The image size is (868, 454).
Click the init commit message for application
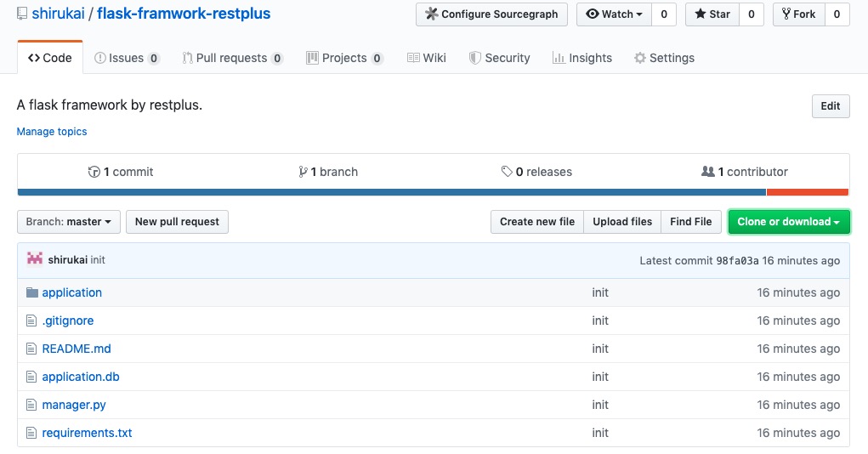click(x=600, y=292)
